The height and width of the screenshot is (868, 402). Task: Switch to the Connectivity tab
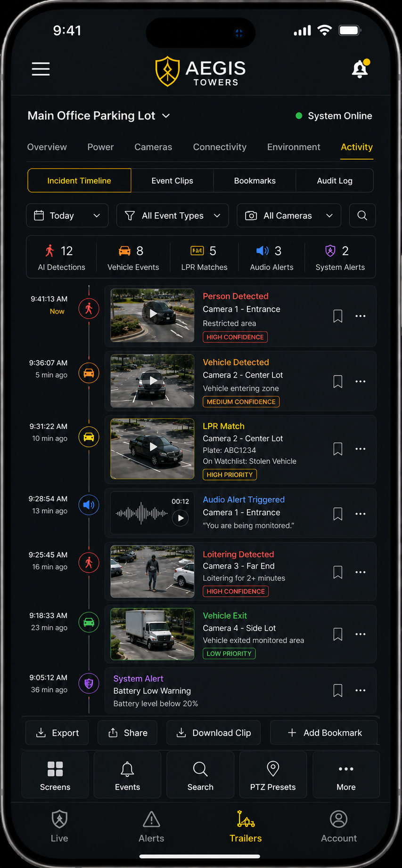point(220,147)
